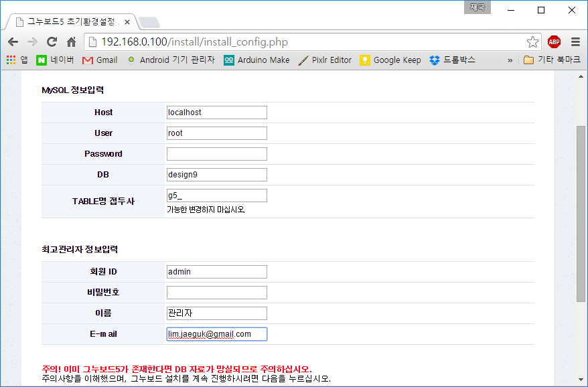Image resolution: width=588 pixels, height=387 pixels.
Task: Click the 비밀번호 admin password field
Action: pyautogui.click(x=216, y=293)
